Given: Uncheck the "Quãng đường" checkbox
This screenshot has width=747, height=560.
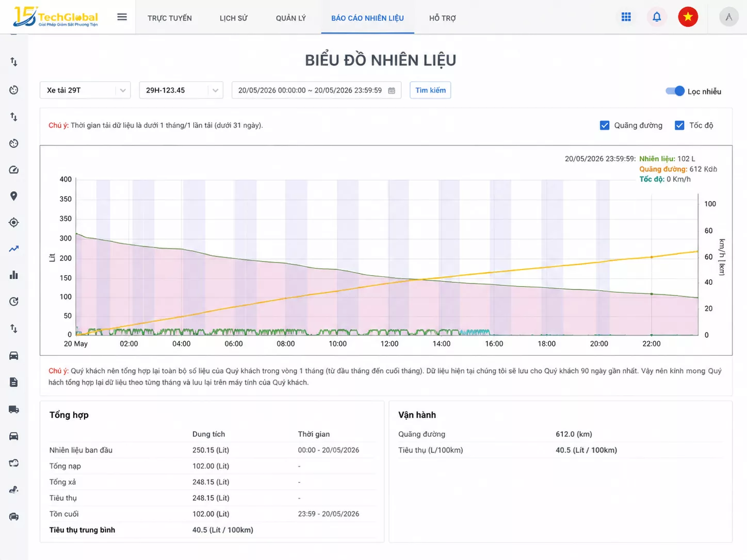Looking at the screenshot, I should pos(605,125).
